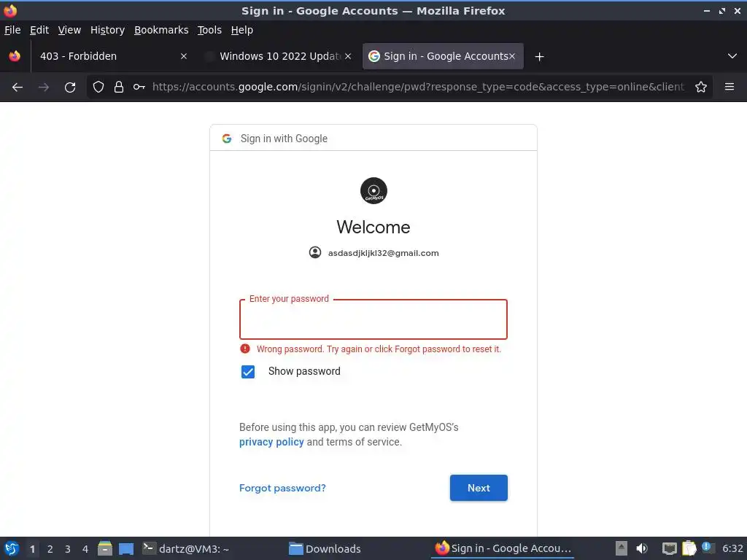The width and height of the screenshot is (747, 560).
Task: Close the Windows 10 2022 Update tab
Action: pyautogui.click(x=348, y=56)
